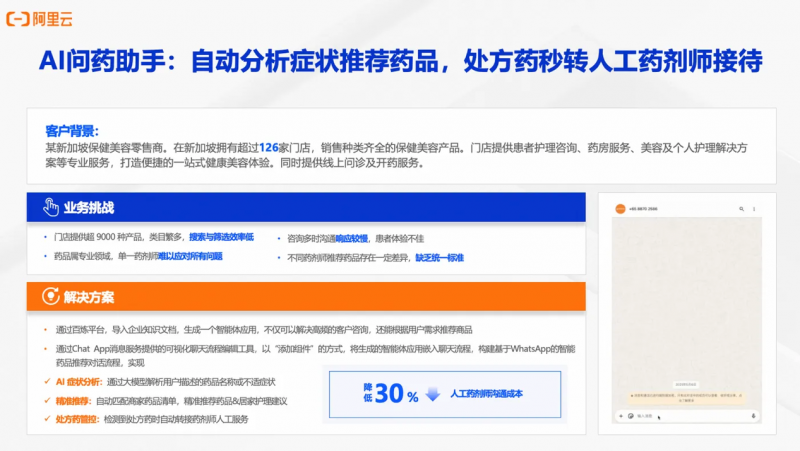Image resolution: width=800 pixels, height=451 pixels.
Task: Open the three-dot chat menu
Action: [x=754, y=209]
